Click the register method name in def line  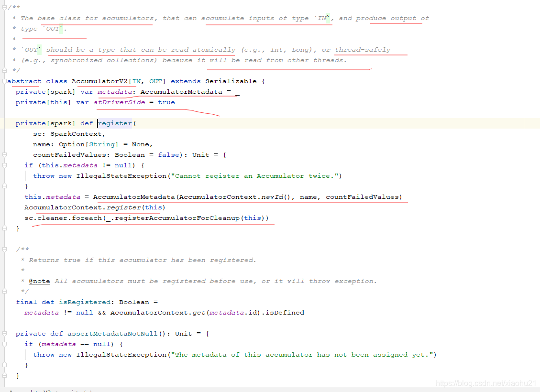[115, 123]
